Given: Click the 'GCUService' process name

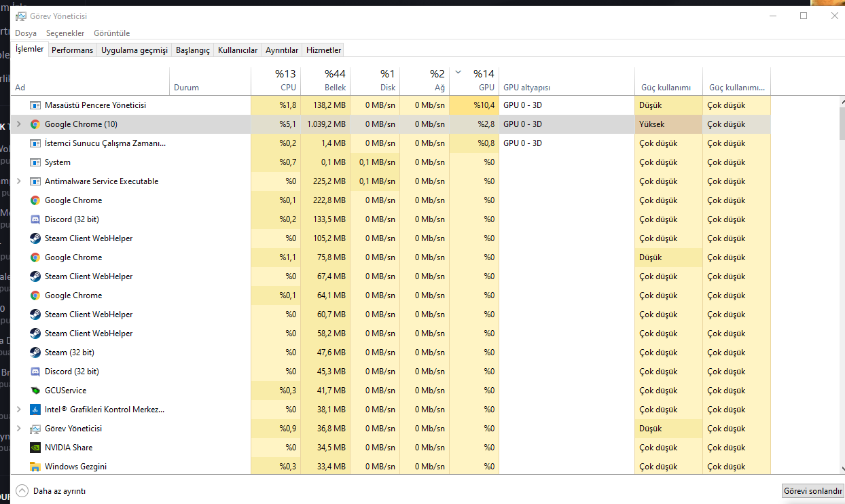Looking at the screenshot, I should [65, 391].
